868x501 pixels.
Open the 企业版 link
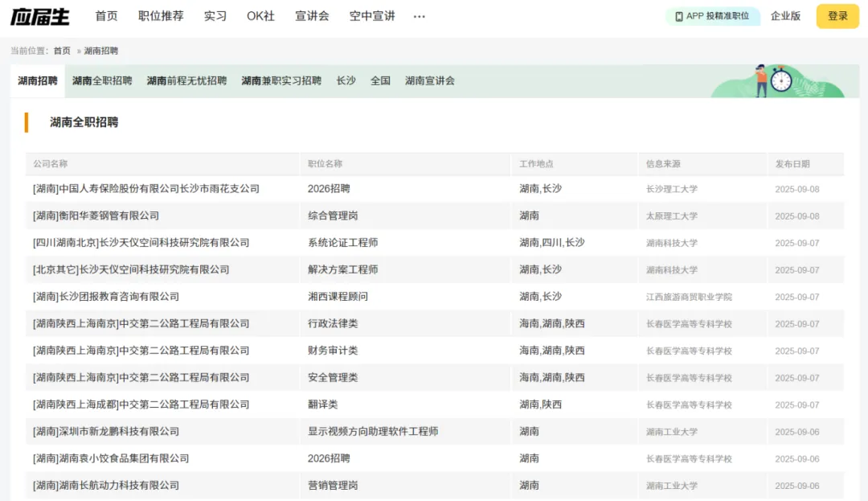click(x=785, y=16)
